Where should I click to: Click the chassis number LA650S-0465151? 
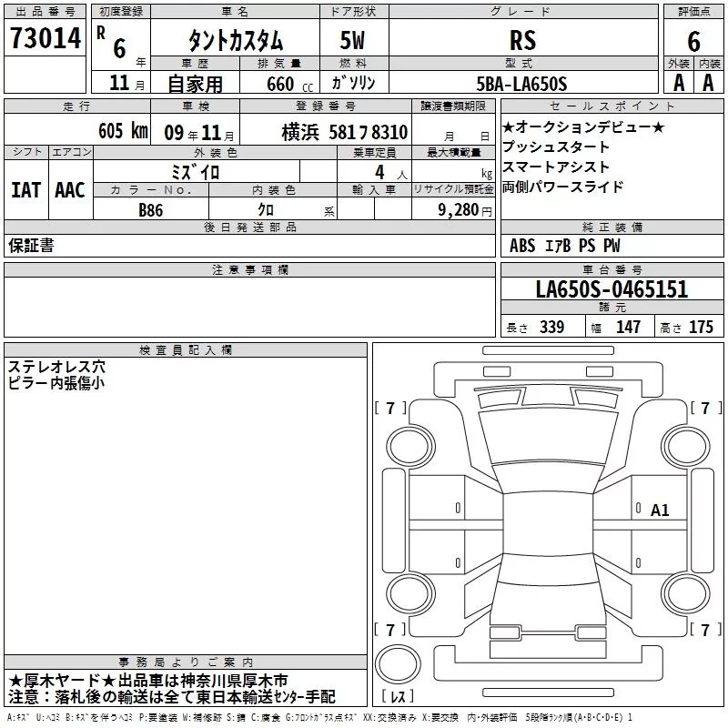[612, 290]
